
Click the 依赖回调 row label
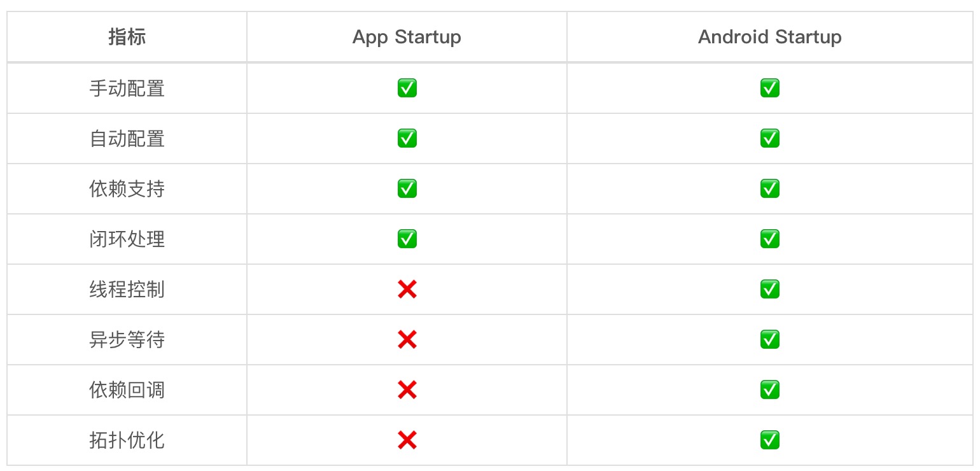[x=127, y=390]
